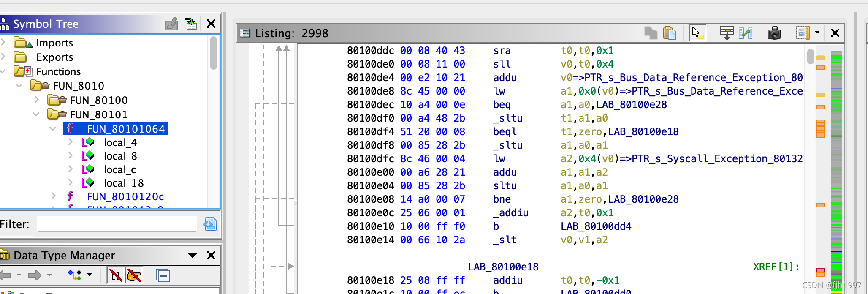Expand the FUN_8010120c function node

[x=53, y=196]
